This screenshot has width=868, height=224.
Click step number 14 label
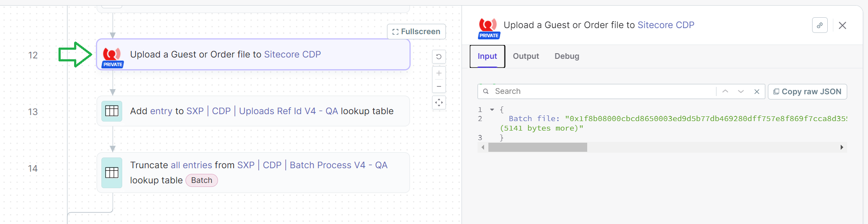point(33,169)
